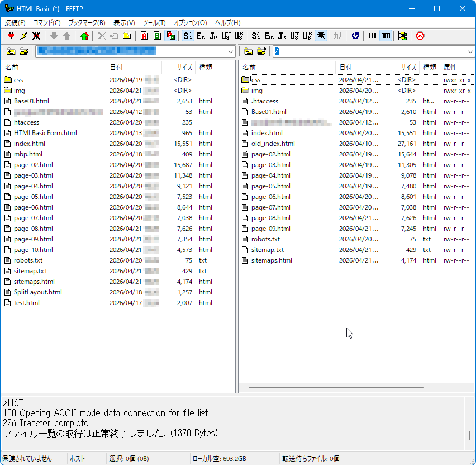Open the ブックマーク(B) menu
Viewport: 476px width, 466px height.
[87, 23]
